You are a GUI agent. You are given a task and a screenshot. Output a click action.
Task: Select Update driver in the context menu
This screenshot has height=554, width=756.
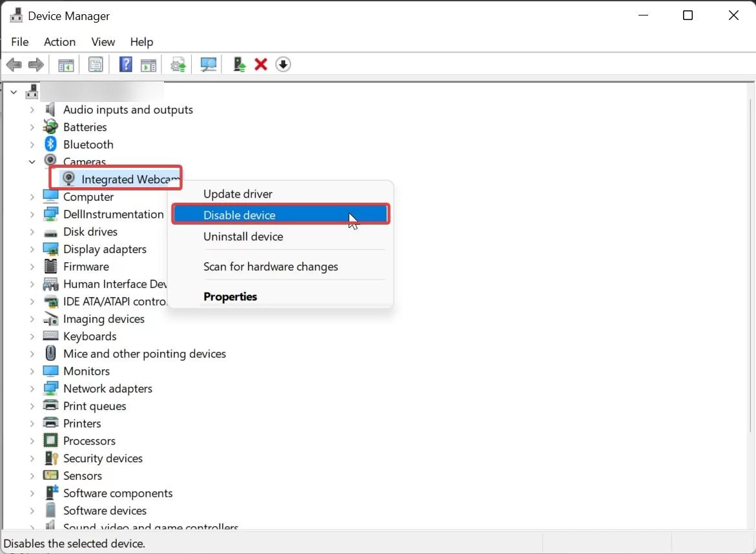tap(238, 193)
